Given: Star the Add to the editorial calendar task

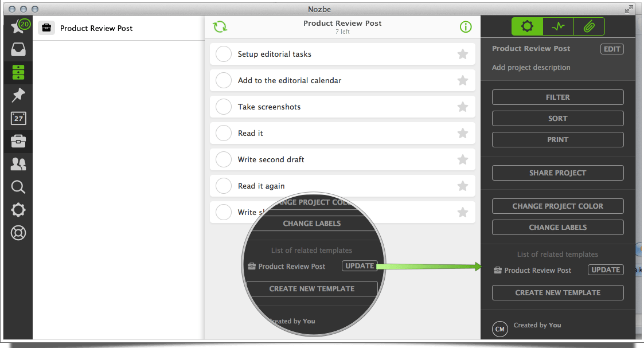Looking at the screenshot, I should click(463, 81).
